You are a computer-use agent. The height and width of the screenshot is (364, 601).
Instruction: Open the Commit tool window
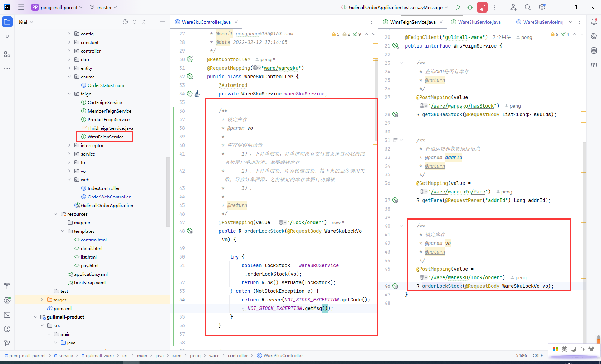click(x=7, y=36)
